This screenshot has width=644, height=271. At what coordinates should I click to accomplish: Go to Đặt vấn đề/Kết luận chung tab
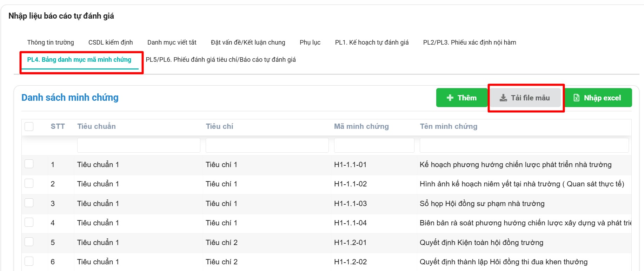coord(248,42)
